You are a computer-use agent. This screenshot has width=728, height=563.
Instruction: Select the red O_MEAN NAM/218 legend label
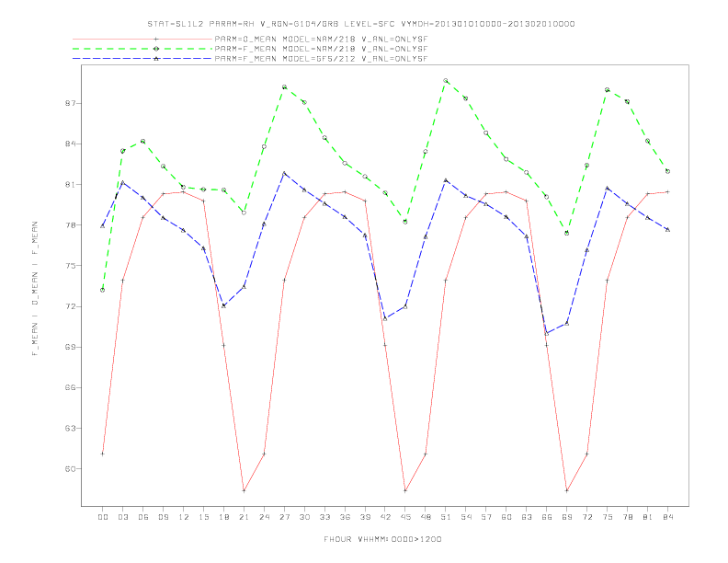point(321,39)
